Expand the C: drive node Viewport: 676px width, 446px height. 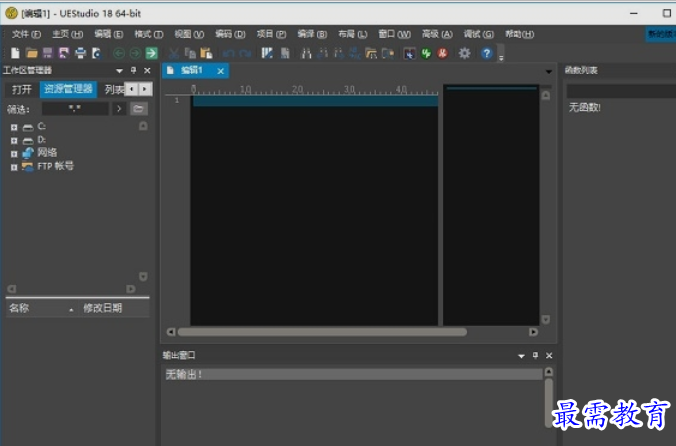point(14,127)
